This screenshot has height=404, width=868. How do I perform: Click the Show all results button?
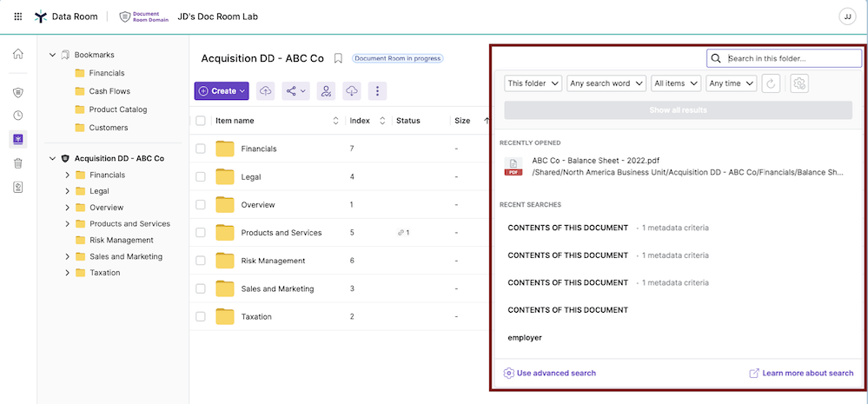click(x=678, y=110)
